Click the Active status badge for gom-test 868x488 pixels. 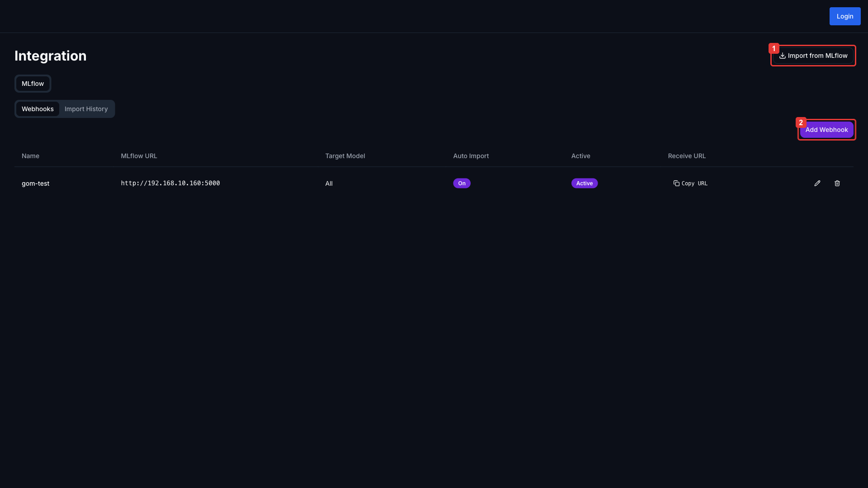tap(584, 183)
